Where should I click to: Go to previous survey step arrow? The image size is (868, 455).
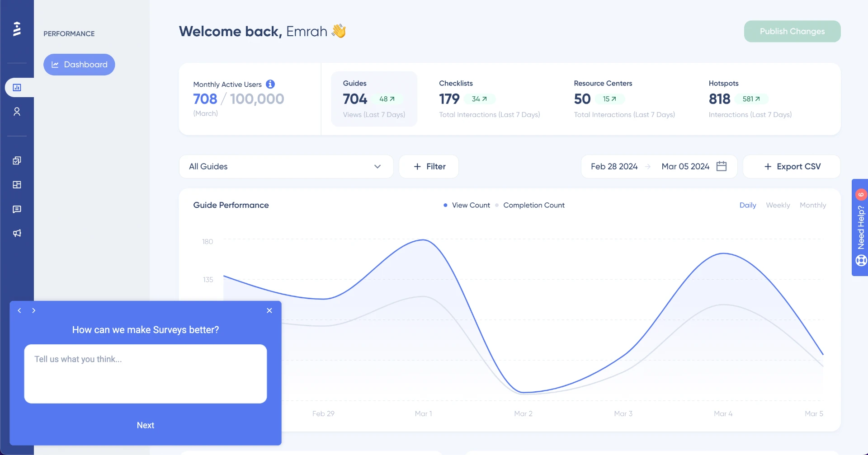tap(19, 310)
